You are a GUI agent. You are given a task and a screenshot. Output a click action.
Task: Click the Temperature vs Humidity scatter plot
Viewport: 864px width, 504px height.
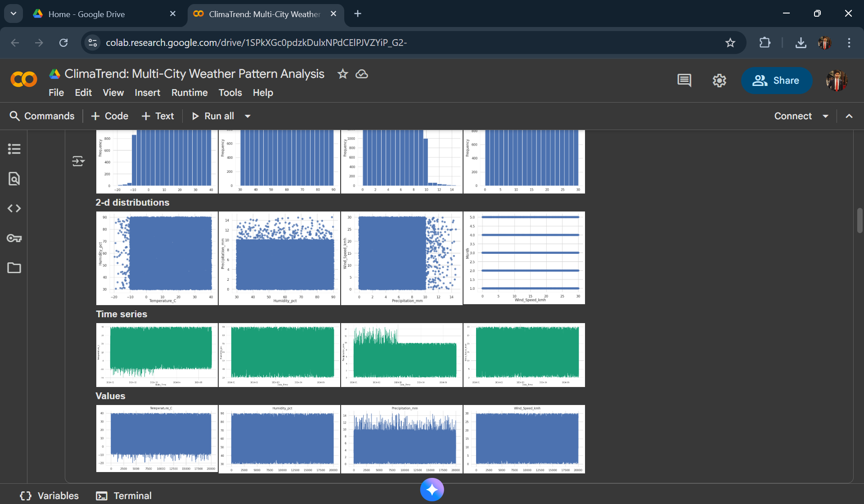click(157, 258)
